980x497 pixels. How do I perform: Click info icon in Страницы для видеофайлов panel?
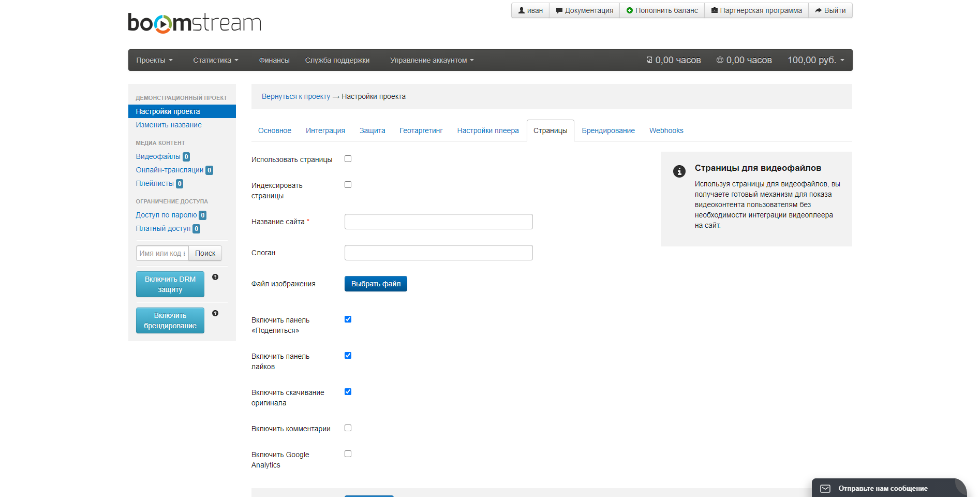coord(679,171)
